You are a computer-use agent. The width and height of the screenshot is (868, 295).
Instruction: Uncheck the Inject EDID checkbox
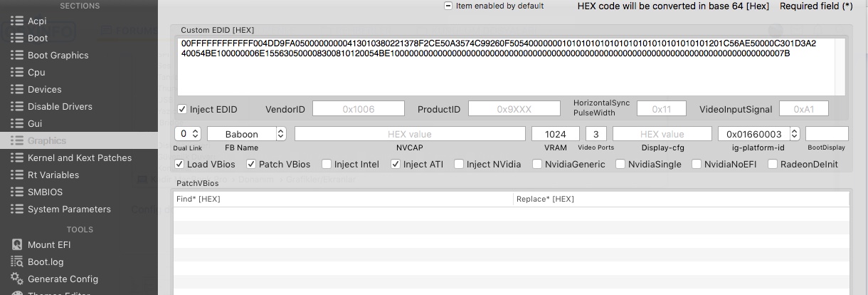pos(183,110)
